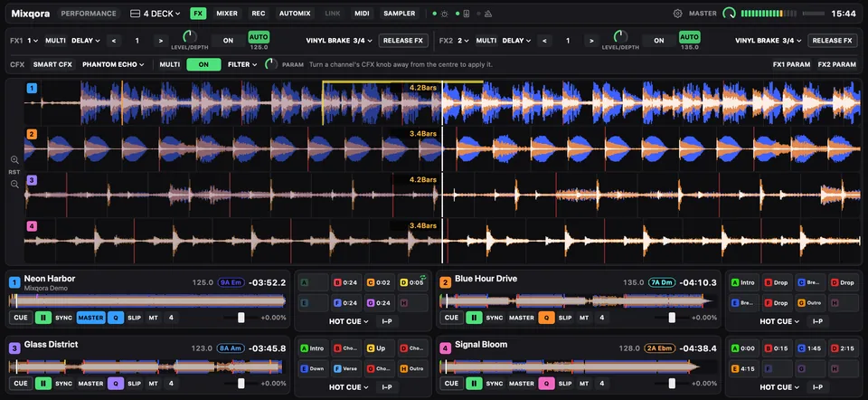Viewport: 868px width, 400px height.
Task: Open the FX1 deck assignment dropdown
Action: tap(33, 41)
